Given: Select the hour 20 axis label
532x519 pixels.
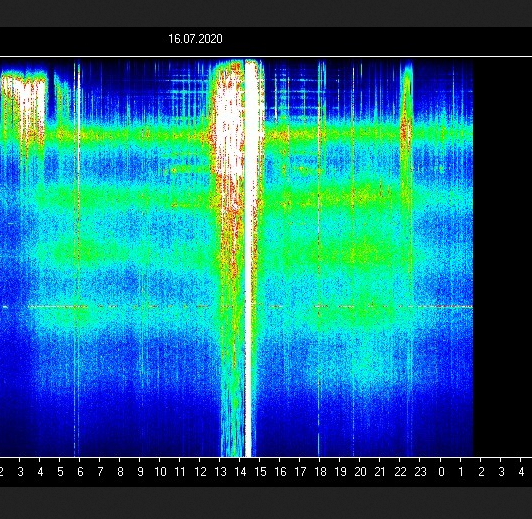Looking at the screenshot, I should [x=360, y=472].
